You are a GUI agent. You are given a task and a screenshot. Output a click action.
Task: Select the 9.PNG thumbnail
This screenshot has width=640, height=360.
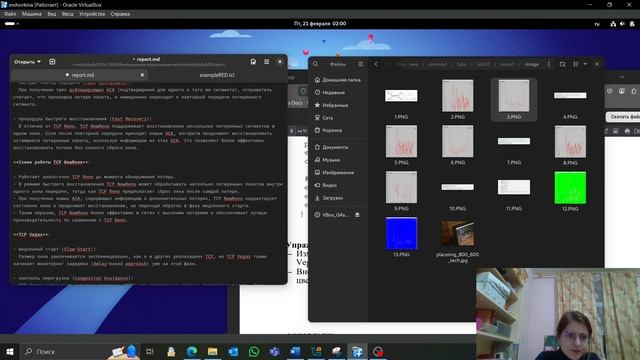[x=401, y=187]
